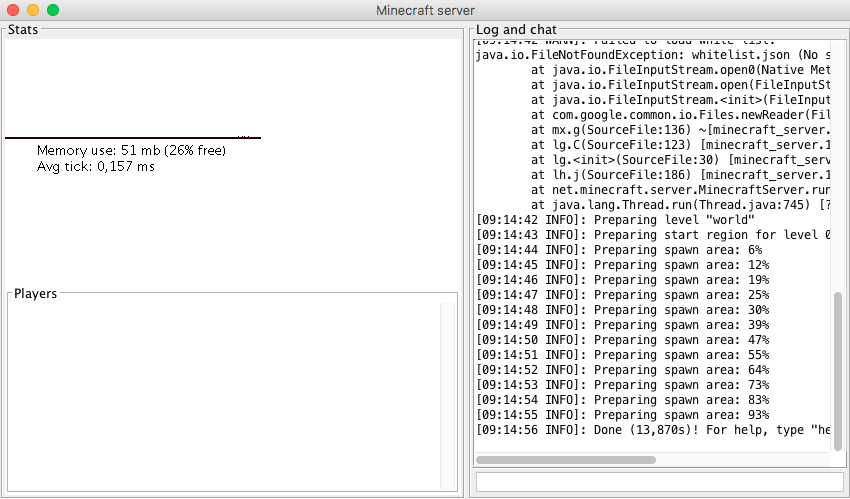Image resolution: width=850 pixels, height=499 pixels.
Task: Minimize the window with the yellow button
Action: tap(33, 10)
